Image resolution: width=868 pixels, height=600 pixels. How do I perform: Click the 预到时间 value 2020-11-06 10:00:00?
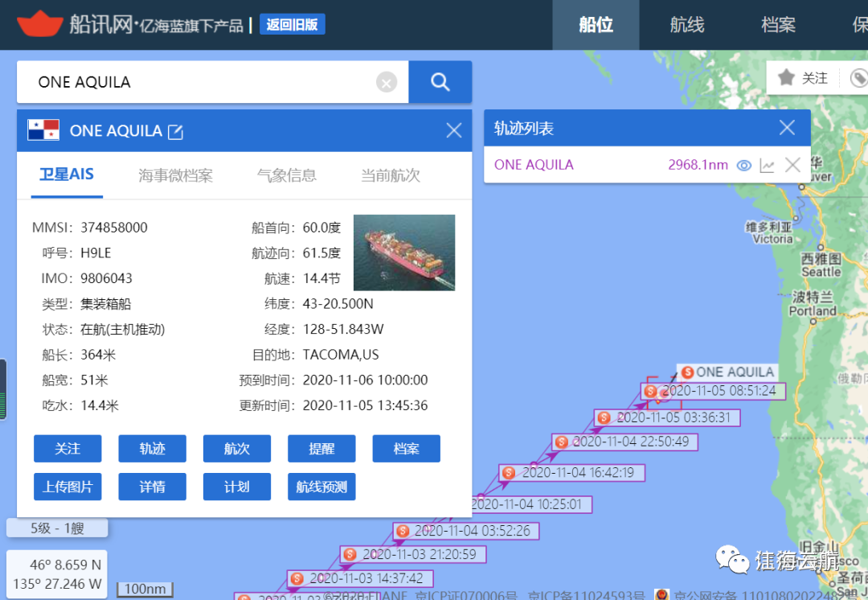click(366, 380)
